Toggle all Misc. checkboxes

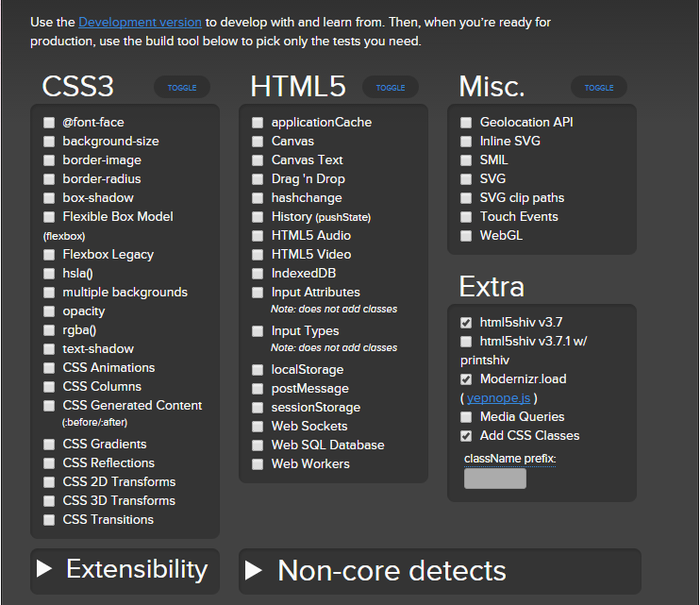[599, 88]
